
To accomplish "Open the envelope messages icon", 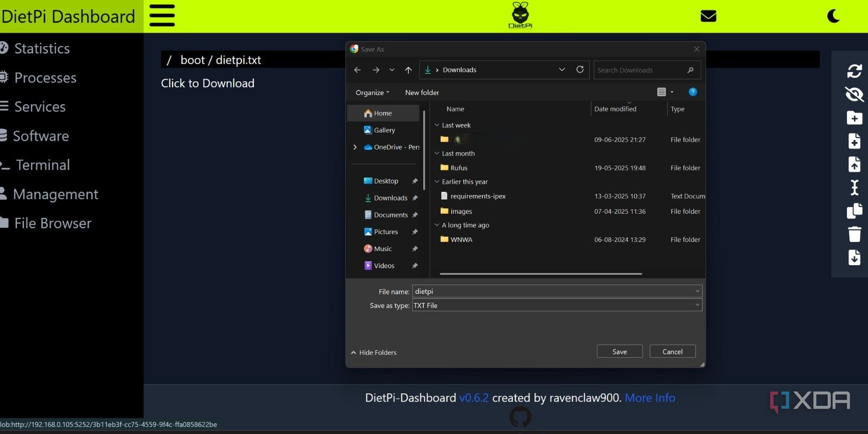I will click(x=708, y=16).
